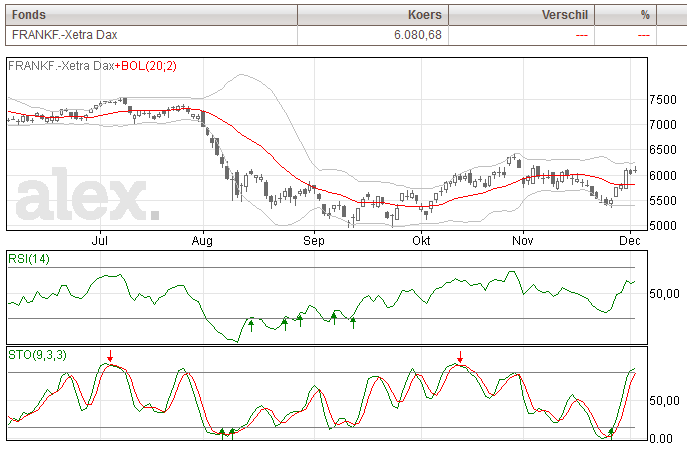Click the Verschil value dashes in fund row
Viewport: 687px width, 450px height.
[581, 35]
